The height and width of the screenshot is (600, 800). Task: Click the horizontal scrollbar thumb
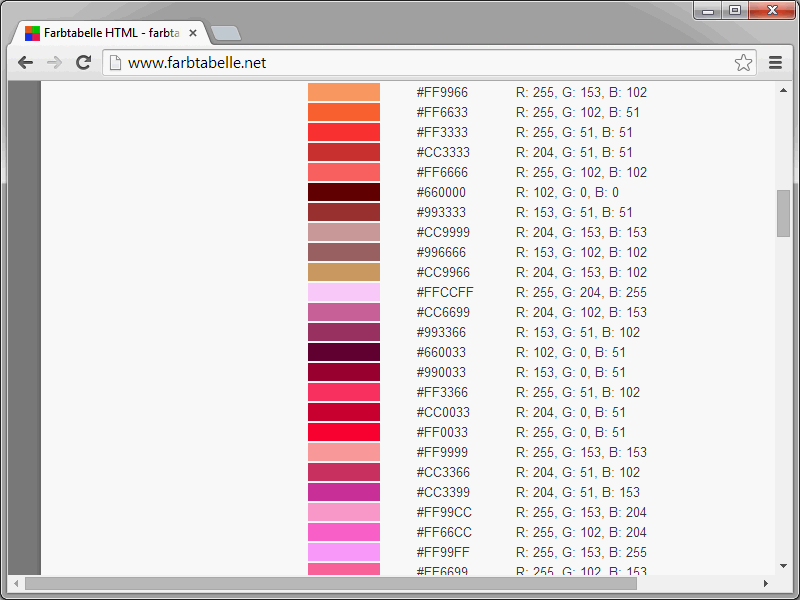pos(331,583)
